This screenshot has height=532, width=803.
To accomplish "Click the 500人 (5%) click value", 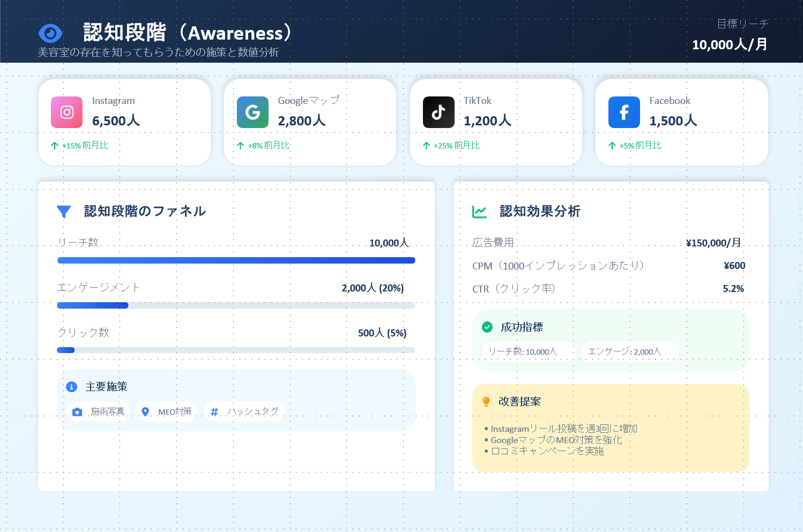I will [x=382, y=333].
